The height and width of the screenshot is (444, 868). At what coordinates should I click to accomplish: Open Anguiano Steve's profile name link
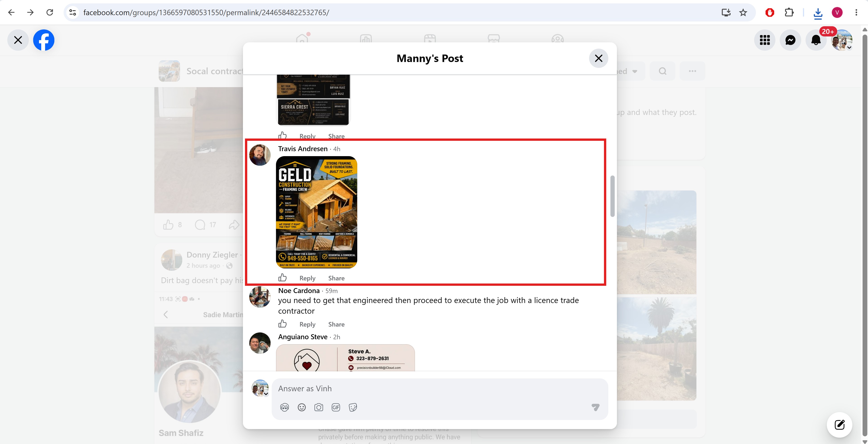pyautogui.click(x=303, y=337)
